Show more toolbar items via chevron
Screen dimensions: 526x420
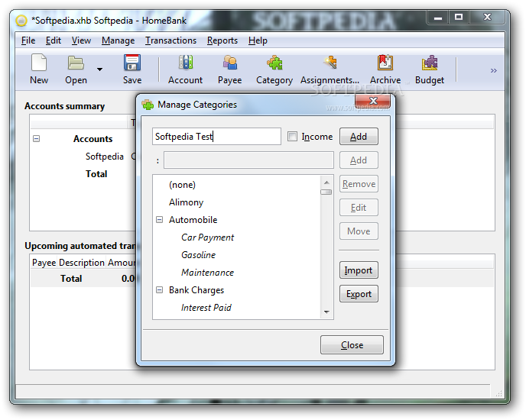pyautogui.click(x=493, y=70)
